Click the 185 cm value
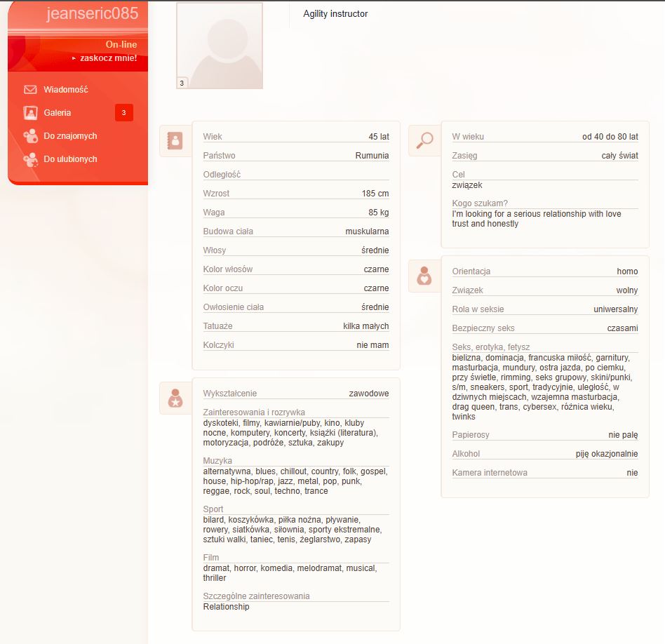The image size is (665, 644). tap(375, 194)
